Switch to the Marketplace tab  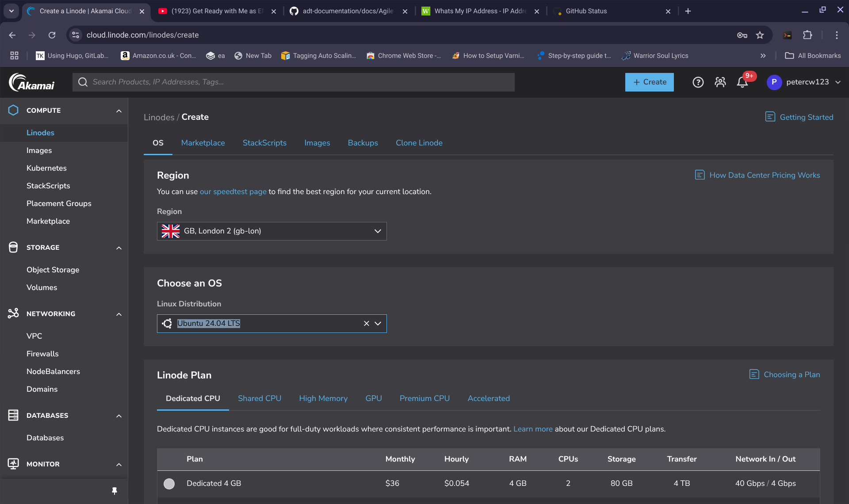point(203,143)
